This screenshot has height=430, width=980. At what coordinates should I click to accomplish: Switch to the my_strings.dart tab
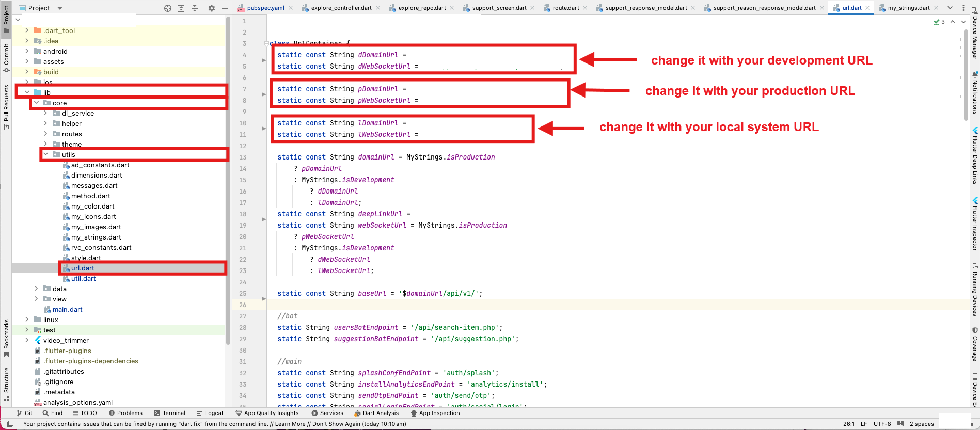coord(908,8)
